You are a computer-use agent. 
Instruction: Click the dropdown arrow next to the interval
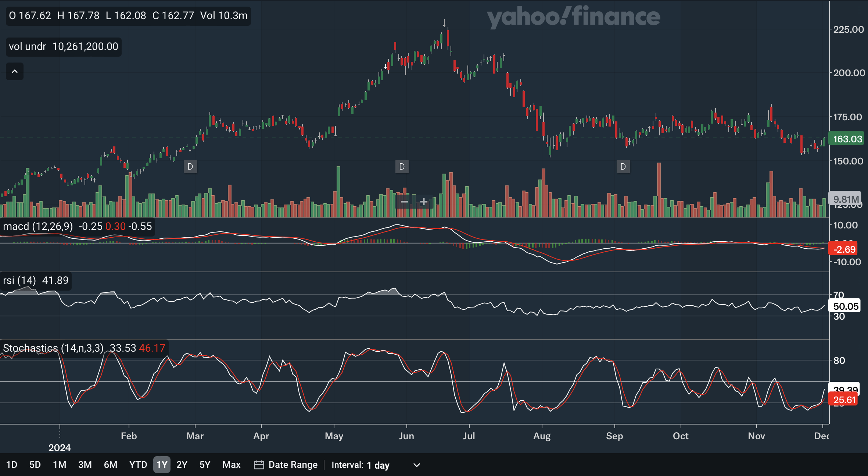[416, 465]
